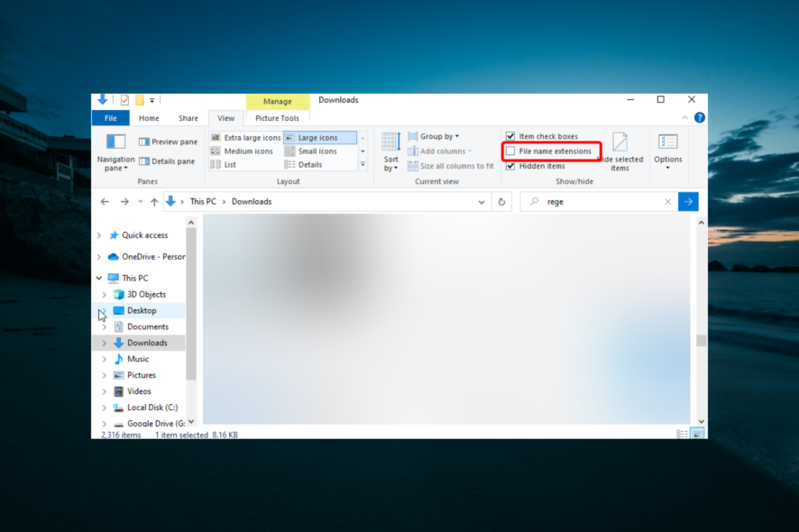Select Details layout

click(303, 165)
